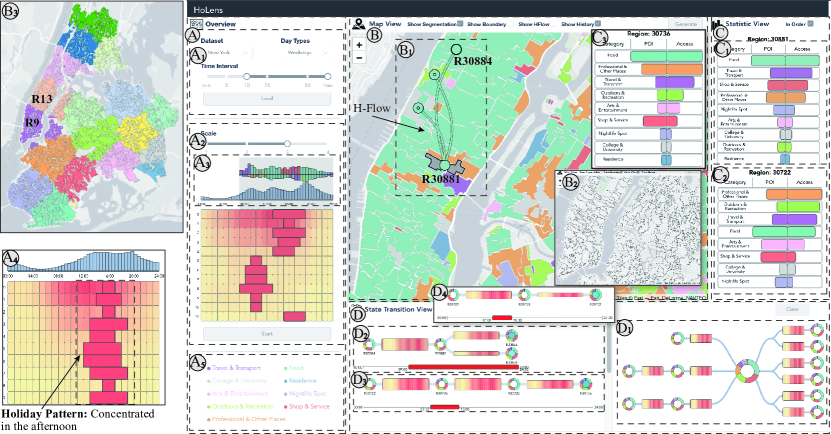Toggle Show HFlow checkbox
The image size is (831, 434).
[x=553, y=24]
